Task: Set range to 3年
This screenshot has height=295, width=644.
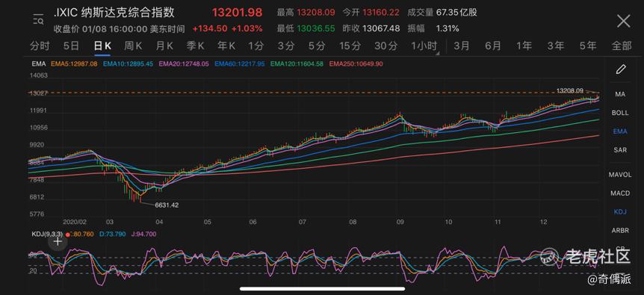Action: (555, 46)
